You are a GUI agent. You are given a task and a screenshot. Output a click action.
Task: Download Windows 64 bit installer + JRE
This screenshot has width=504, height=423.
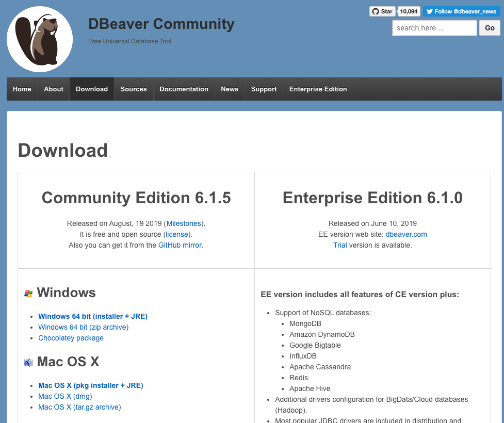click(x=93, y=316)
